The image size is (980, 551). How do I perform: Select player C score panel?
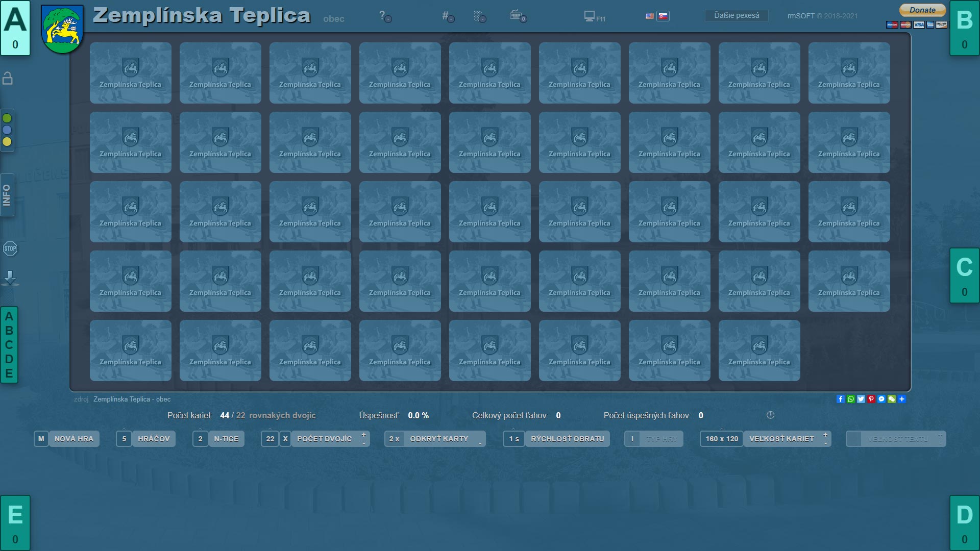(965, 275)
